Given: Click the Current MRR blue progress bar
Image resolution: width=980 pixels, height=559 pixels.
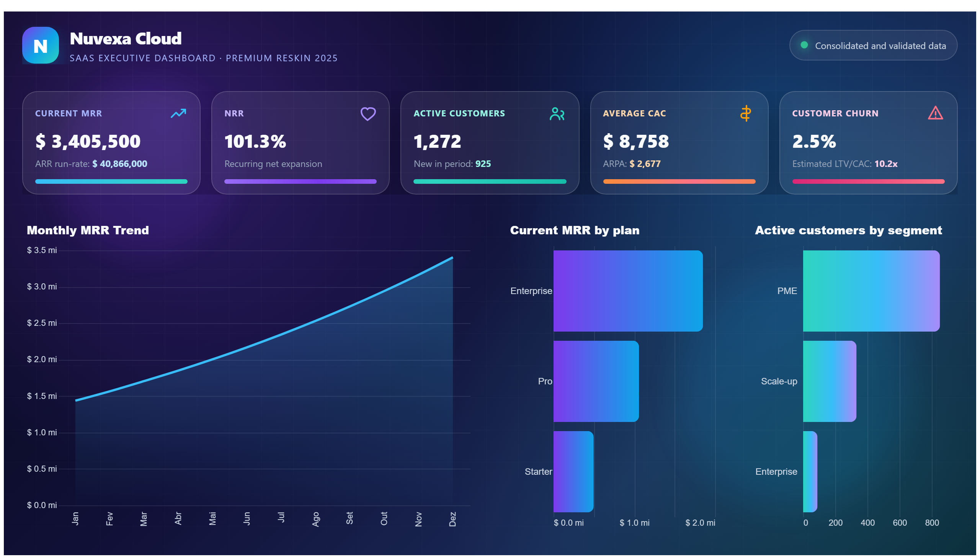Looking at the screenshot, I should 111,181.
